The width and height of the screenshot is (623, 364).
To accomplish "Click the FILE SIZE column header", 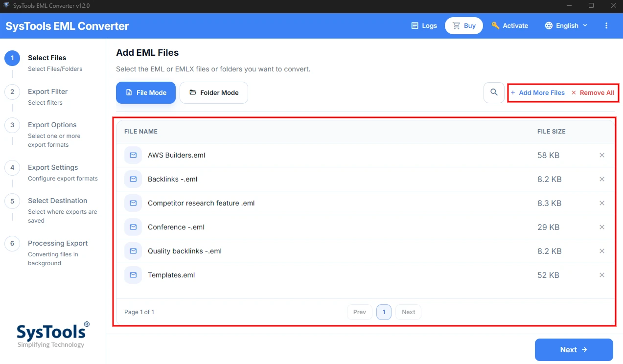I will (x=552, y=132).
